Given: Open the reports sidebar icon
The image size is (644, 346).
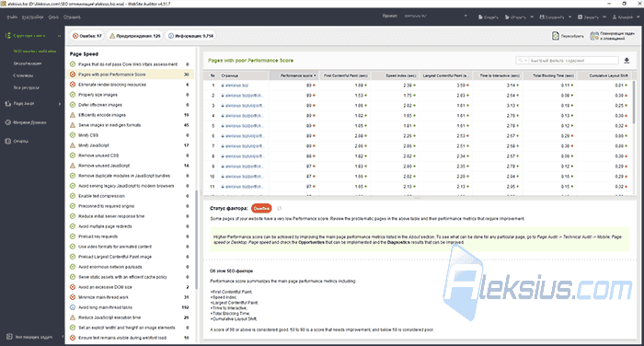Looking at the screenshot, I should point(7,141).
